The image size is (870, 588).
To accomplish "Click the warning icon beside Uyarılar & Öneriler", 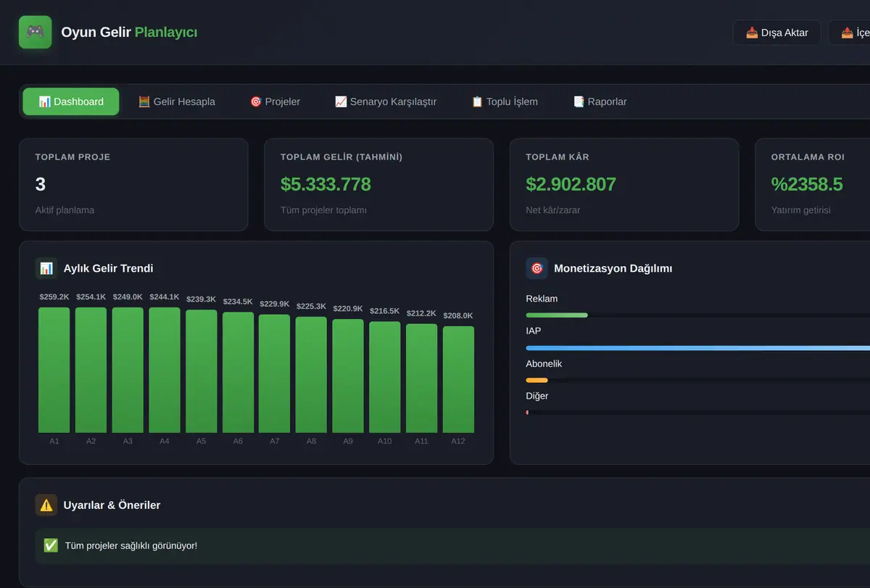I will pyautogui.click(x=46, y=505).
